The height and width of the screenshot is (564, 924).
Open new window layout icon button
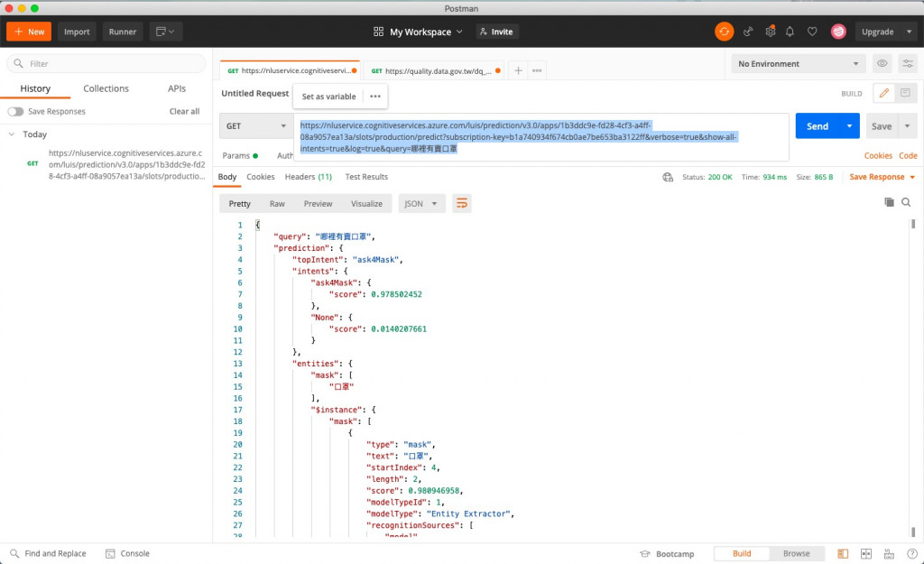point(165,32)
